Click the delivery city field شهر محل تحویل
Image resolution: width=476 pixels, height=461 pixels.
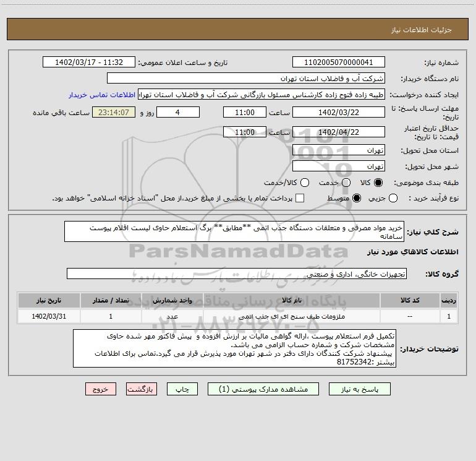339,166
